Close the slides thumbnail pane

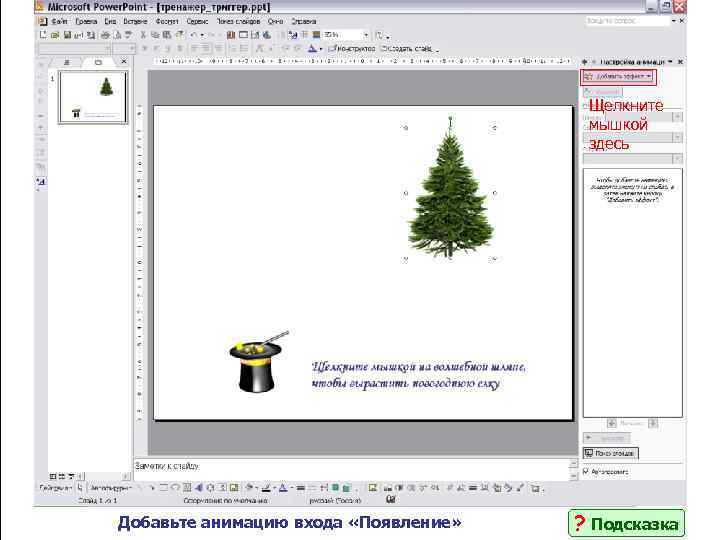(x=124, y=62)
